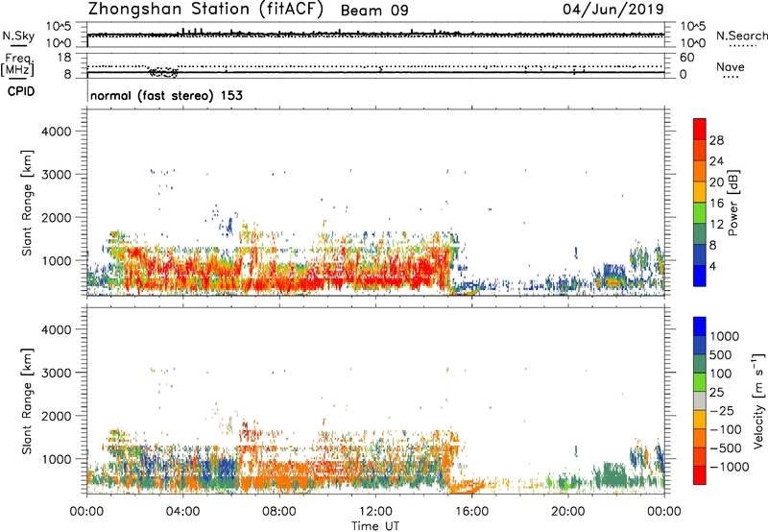Image resolution: width=768 pixels, height=532 pixels.
Task: Click the 'Slant Range [km]' label of Power panel
Action: (27, 203)
